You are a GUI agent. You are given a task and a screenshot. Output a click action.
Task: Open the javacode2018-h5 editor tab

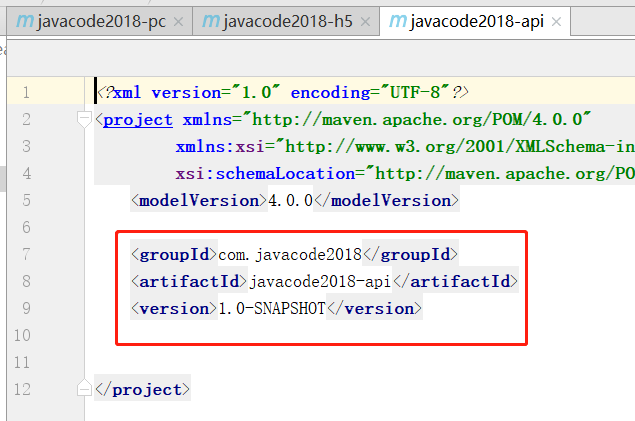pos(285,22)
